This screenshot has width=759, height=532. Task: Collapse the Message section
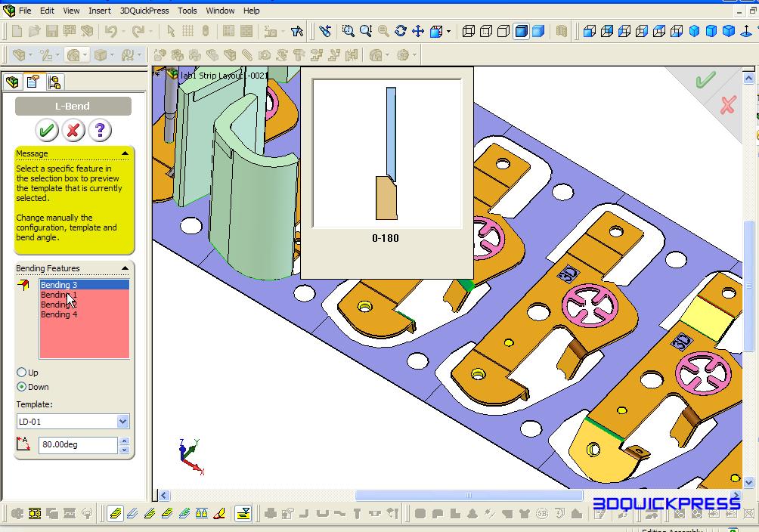tap(125, 153)
